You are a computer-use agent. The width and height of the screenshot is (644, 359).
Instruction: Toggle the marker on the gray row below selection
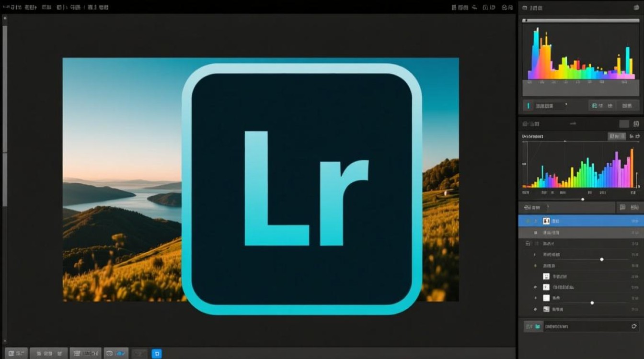pos(535,233)
